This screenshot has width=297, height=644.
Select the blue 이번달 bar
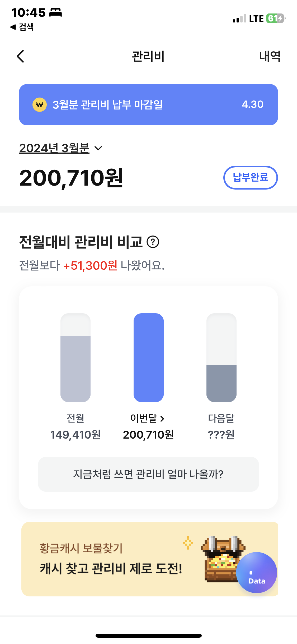148,357
